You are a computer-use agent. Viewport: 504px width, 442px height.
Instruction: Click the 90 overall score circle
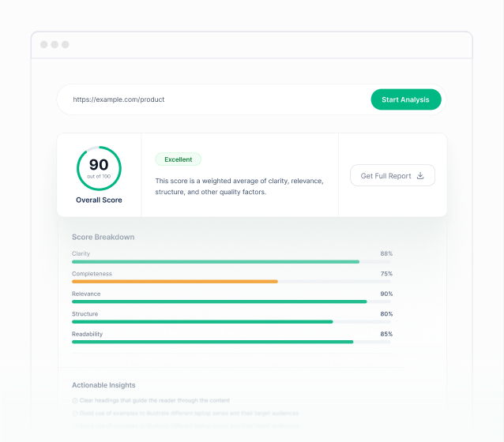(x=99, y=168)
